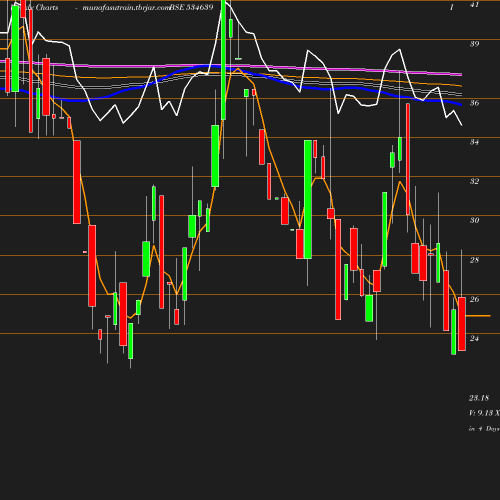Click the 23.18 last price value

tap(479, 398)
